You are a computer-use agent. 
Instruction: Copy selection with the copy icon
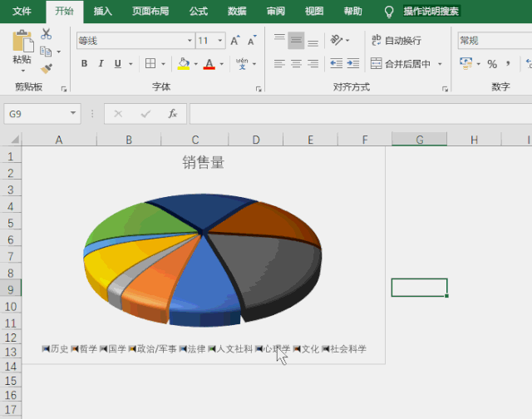(x=46, y=52)
